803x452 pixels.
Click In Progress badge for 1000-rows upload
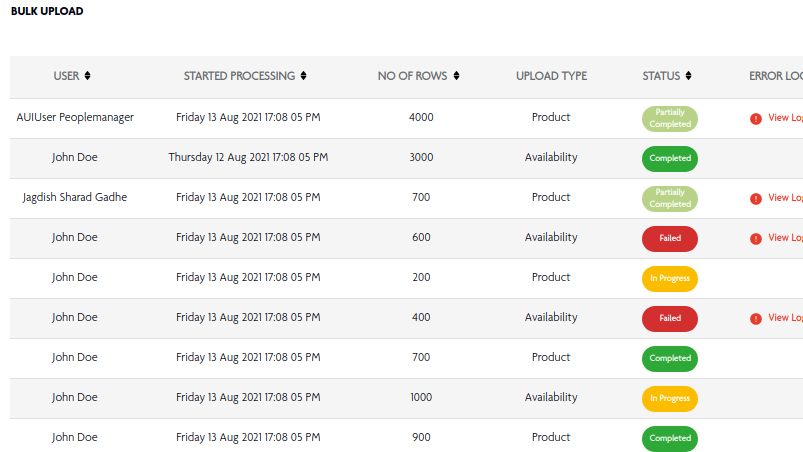(x=670, y=398)
